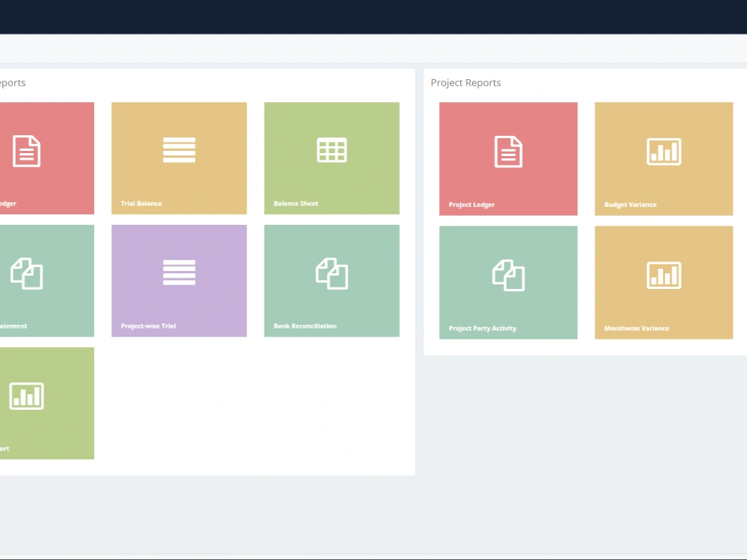The image size is (747, 560).
Task: Click the Bank Reconciliation documents icon
Action: [x=332, y=273]
